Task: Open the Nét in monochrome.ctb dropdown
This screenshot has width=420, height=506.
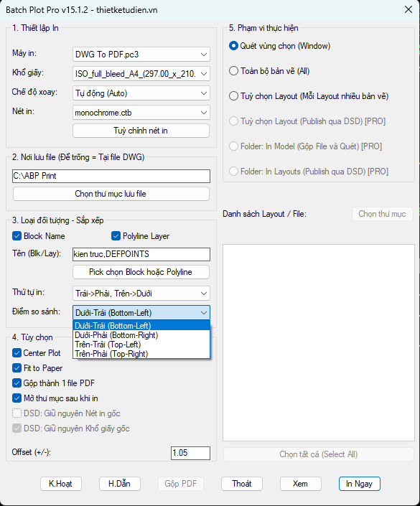Action: pos(141,113)
